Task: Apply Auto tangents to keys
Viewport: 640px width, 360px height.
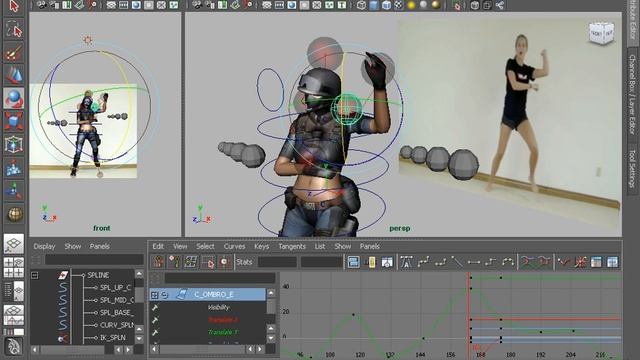Action: point(406,262)
